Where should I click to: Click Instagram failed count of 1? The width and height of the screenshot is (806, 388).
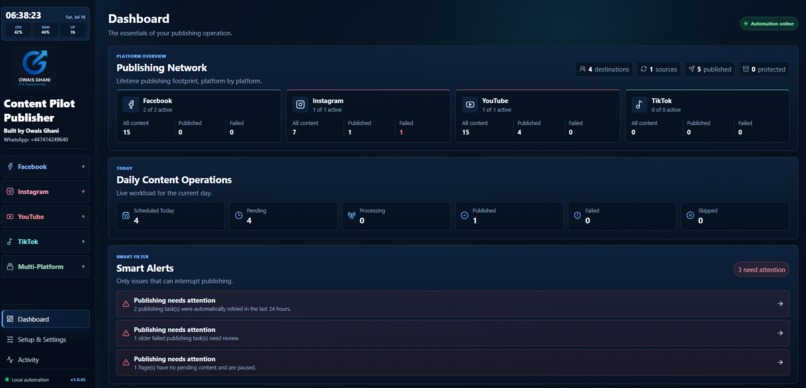point(401,132)
